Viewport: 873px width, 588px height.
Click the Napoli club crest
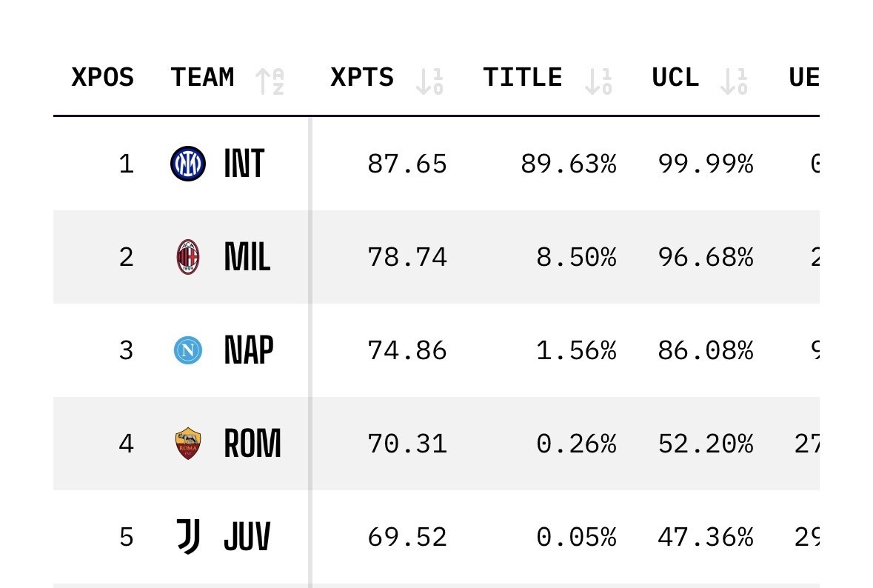point(188,350)
